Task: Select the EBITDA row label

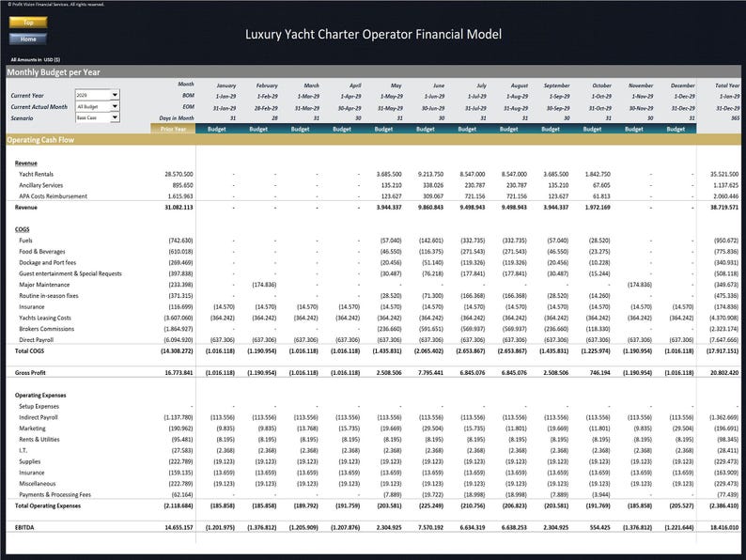Action: 24,528
